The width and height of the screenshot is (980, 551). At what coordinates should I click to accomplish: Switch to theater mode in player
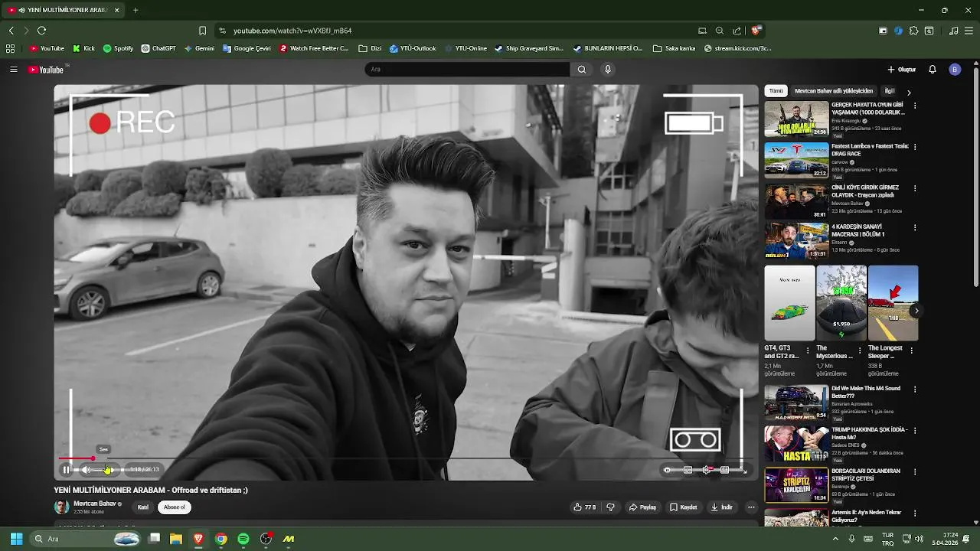tap(724, 470)
